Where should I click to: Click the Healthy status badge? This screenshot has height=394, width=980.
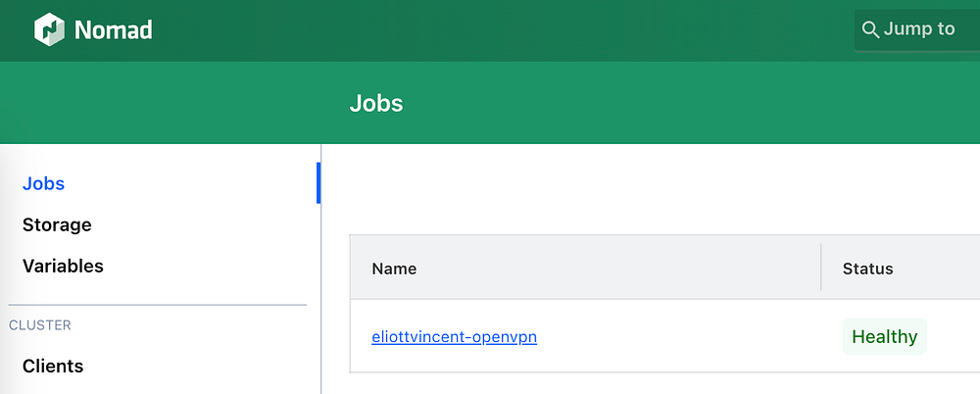[x=884, y=337]
